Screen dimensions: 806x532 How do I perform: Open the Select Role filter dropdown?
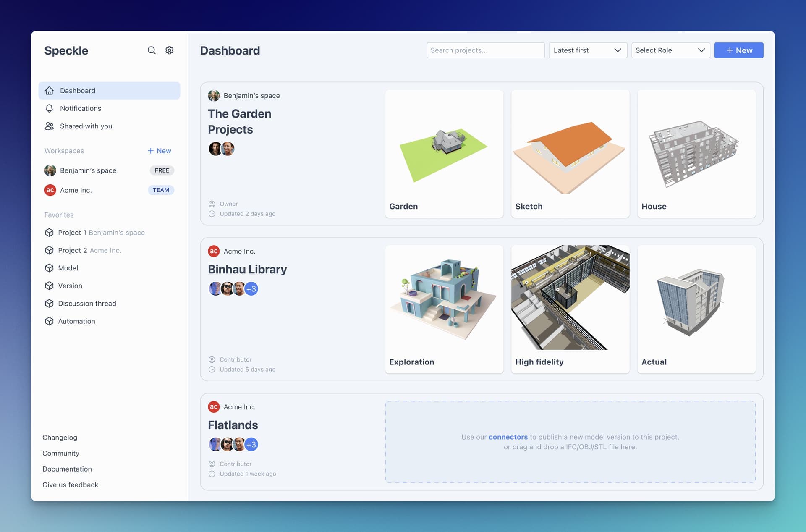pyautogui.click(x=670, y=50)
